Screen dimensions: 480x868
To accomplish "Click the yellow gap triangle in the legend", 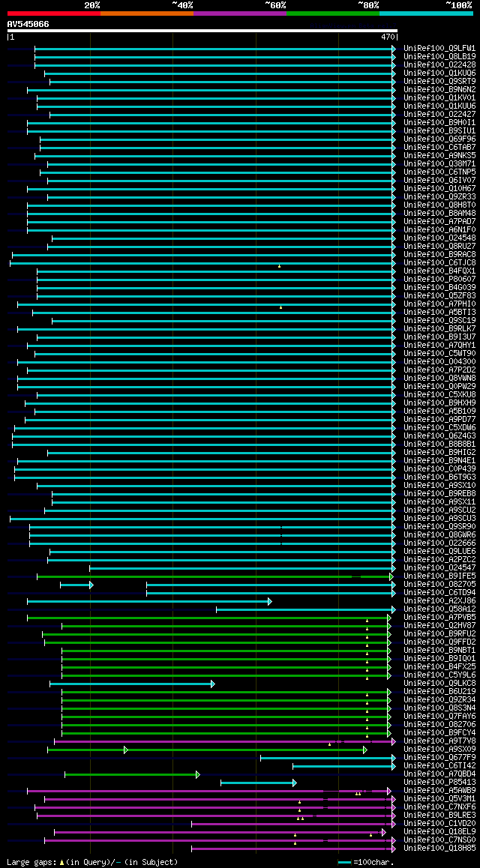I will coord(61,862).
